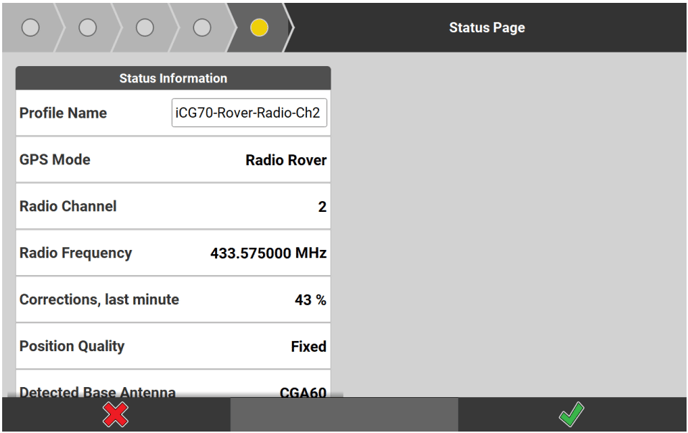Click the Detected Base Antenna CGA60 row

pos(173,391)
